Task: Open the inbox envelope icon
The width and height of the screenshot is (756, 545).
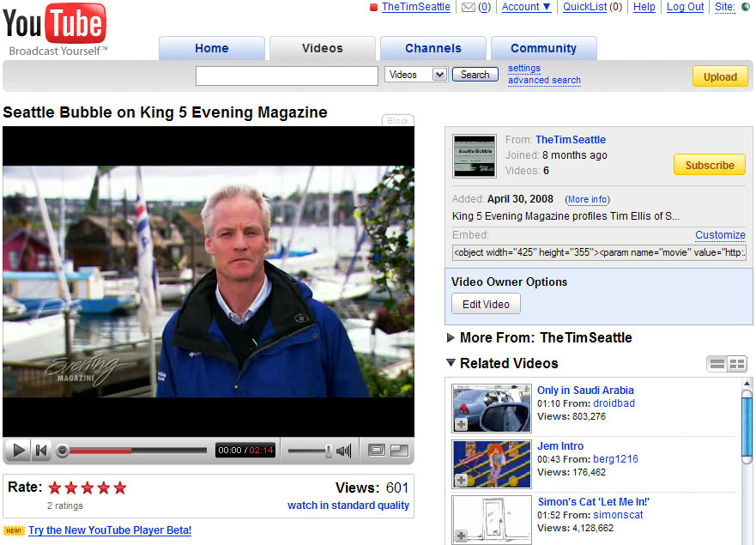Action: pos(469,7)
